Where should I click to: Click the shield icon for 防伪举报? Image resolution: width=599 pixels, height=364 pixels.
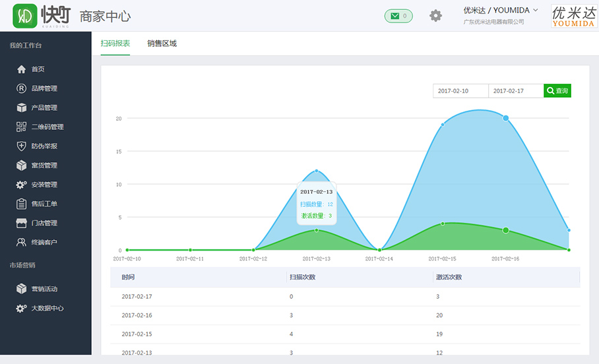[21, 146]
